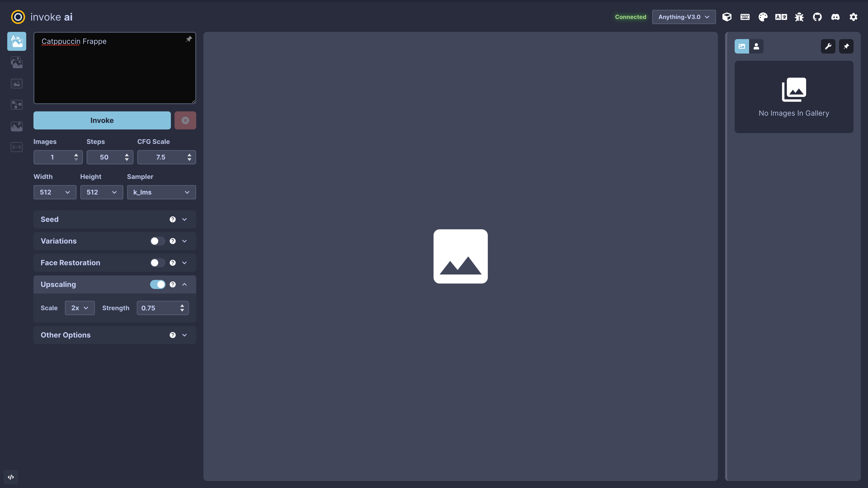Click into the prompt text area

[x=115, y=68]
